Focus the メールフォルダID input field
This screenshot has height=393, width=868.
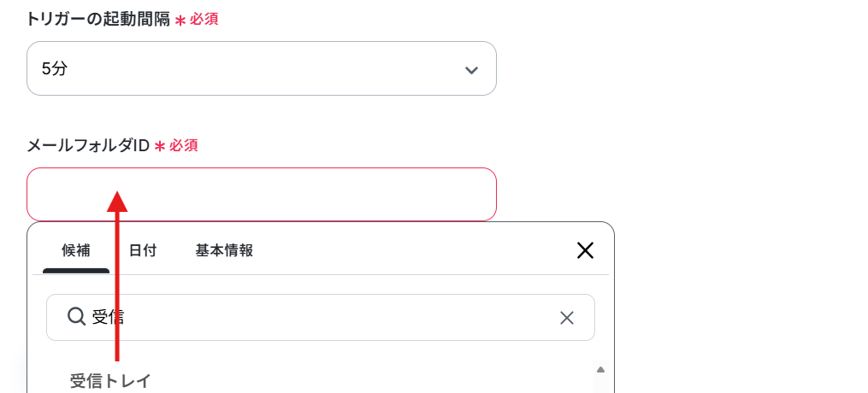(x=262, y=195)
